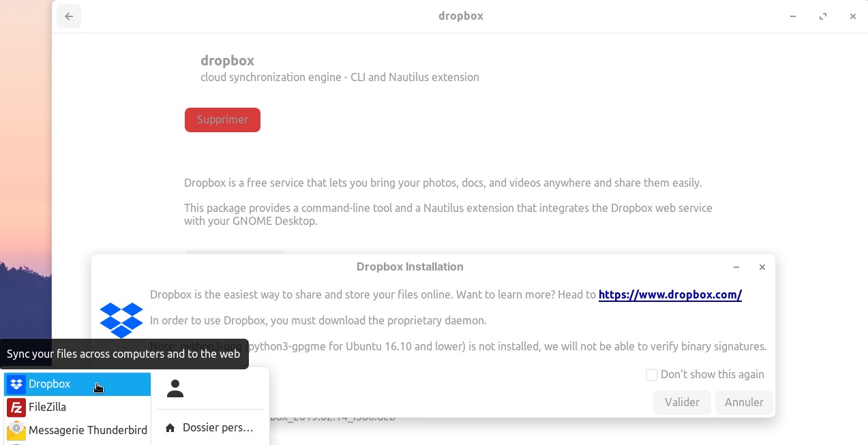
Task: Open the https://www.dropbox.com/ link
Action: pos(670,295)
